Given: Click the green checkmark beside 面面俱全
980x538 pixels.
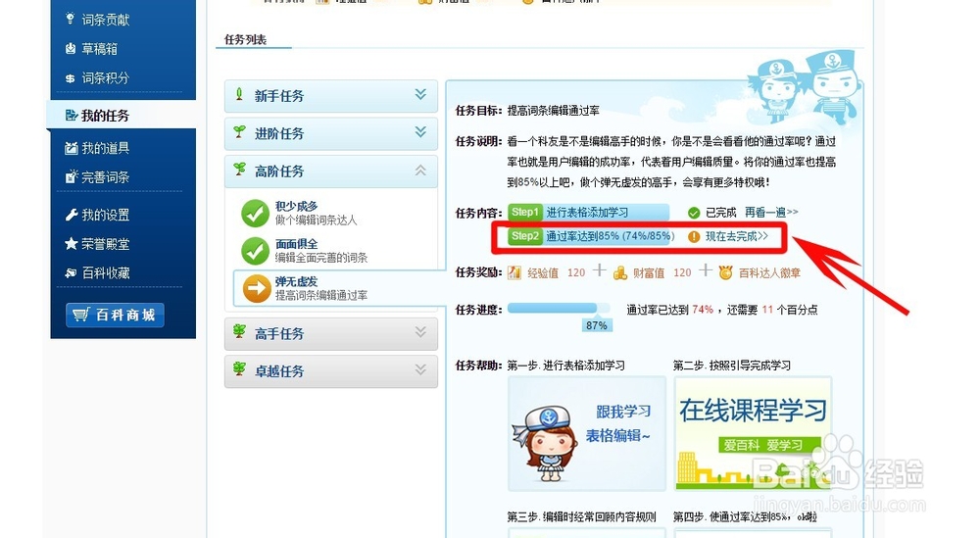Looking at the screenshot, I should [x=255, y=251].
